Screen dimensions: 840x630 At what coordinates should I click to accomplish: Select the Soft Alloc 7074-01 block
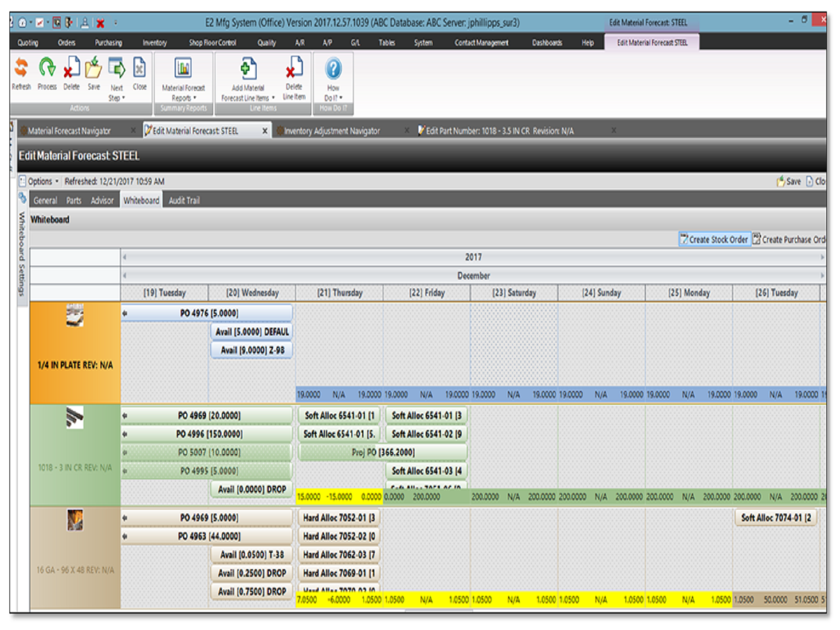pyautogui.click(x=775, y=518)
